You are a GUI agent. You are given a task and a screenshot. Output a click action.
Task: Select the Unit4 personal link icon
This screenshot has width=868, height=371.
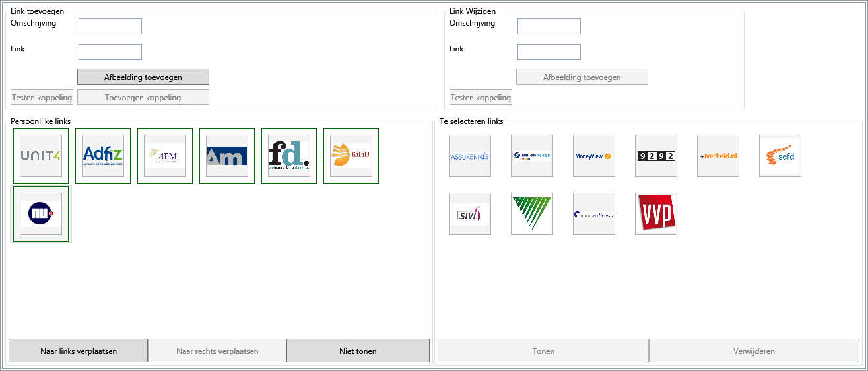tap(41, 156)
